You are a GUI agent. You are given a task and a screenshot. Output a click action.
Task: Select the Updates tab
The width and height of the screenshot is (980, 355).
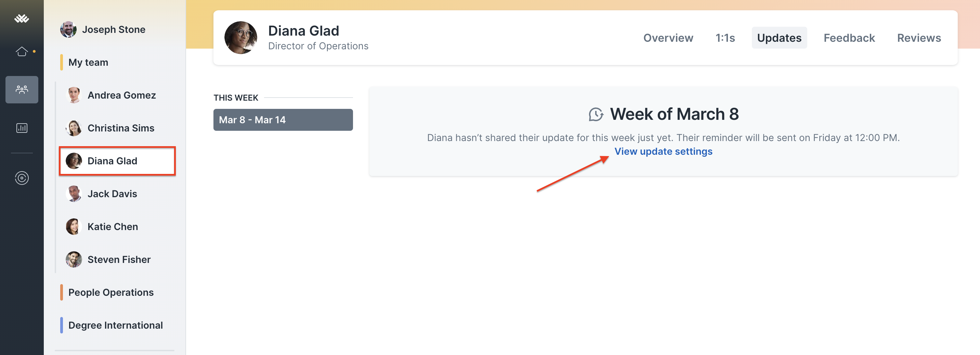click(x=779, y=38)
